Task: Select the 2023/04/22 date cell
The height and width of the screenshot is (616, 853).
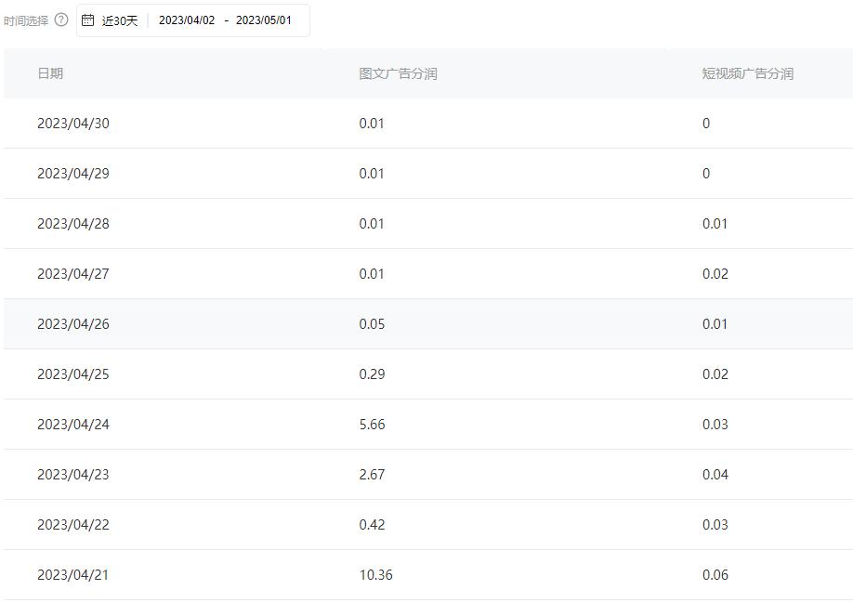Action: point(73,525)
